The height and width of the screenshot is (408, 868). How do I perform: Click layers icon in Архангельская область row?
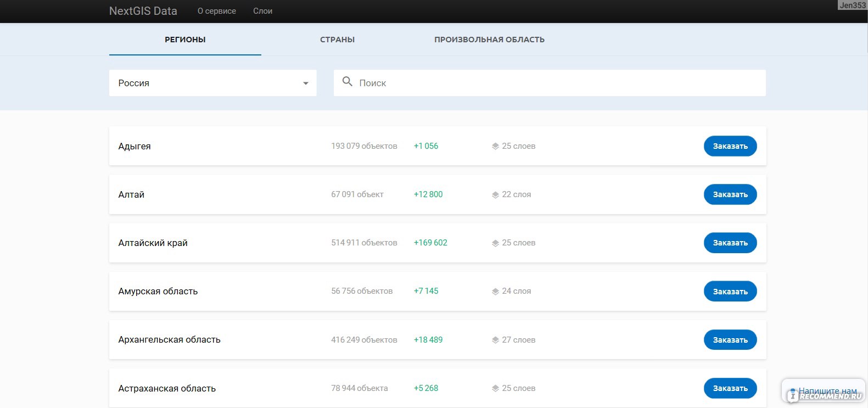coord(495,340)
